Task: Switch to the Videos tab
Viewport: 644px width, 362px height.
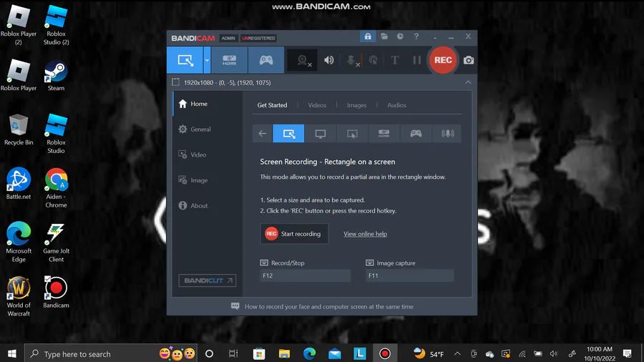Action: tap(317, 105)
